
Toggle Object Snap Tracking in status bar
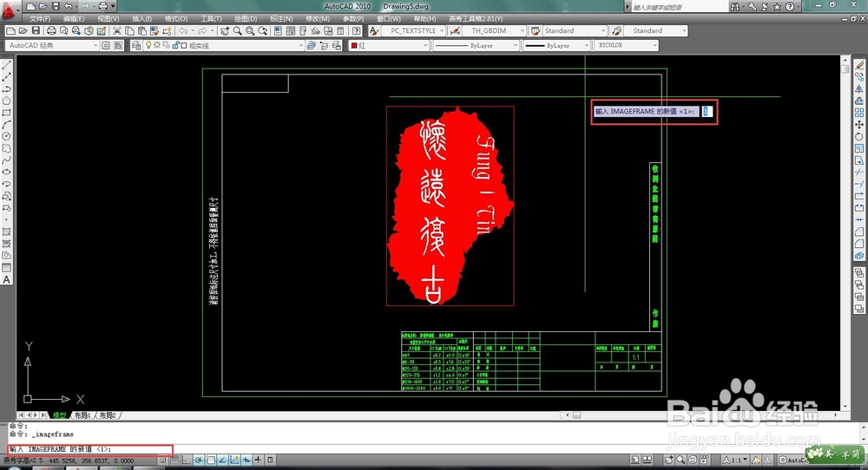click(222, 460)
